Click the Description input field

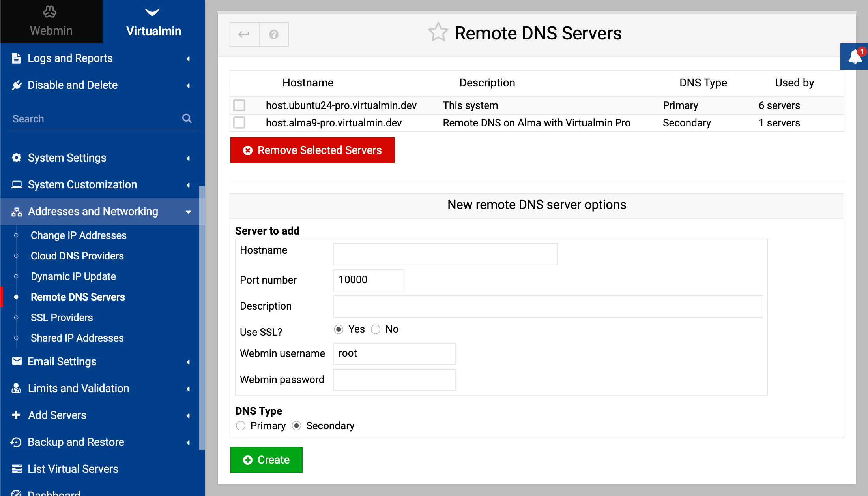pos(548,306)
